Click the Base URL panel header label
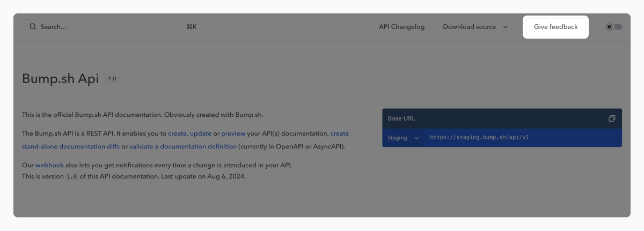 401,118
